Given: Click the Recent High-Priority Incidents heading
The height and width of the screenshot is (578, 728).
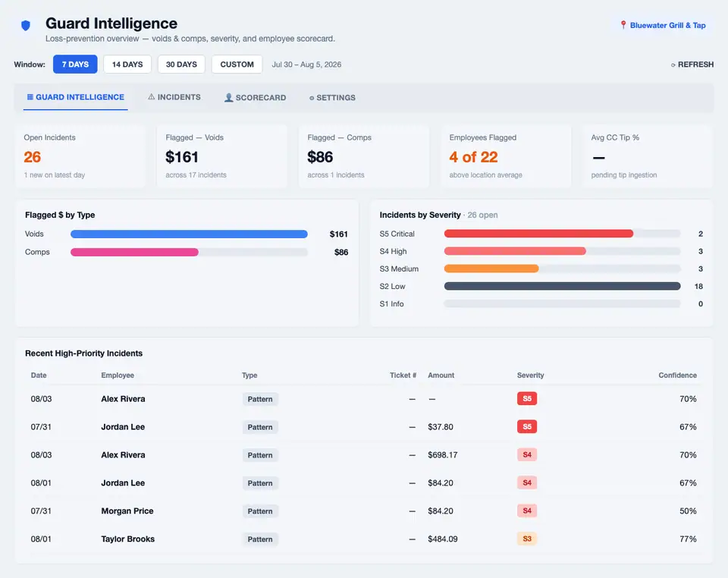Looking at the screenshot, I should click(x=83, y=353).
